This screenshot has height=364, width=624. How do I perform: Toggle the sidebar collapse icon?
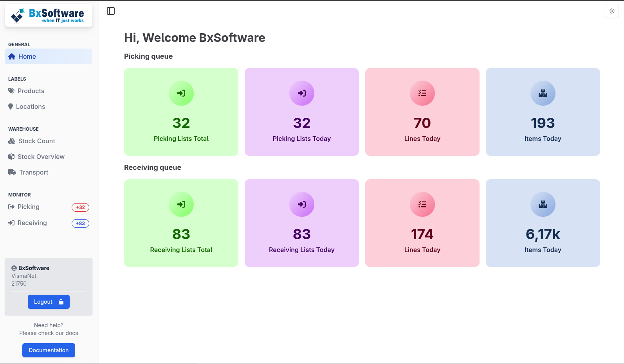point(111,11)
